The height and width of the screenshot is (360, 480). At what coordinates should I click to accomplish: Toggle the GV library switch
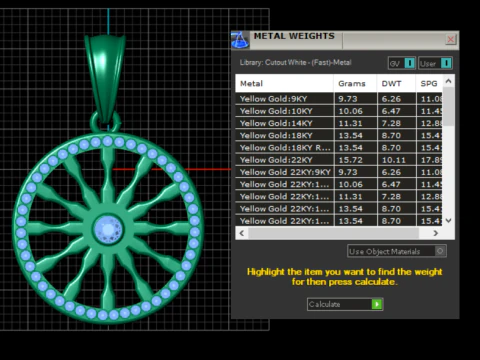pos(410,63)
